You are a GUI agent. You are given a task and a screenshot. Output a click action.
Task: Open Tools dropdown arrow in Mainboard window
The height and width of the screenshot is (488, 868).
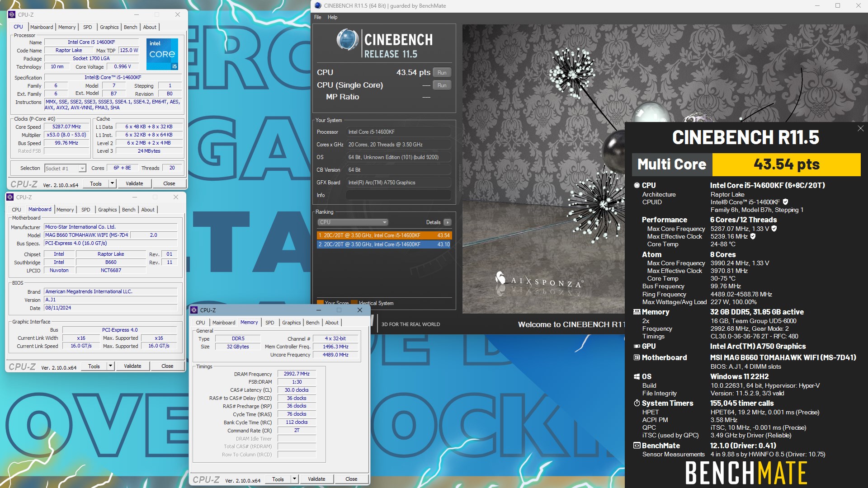click(110, 366)
